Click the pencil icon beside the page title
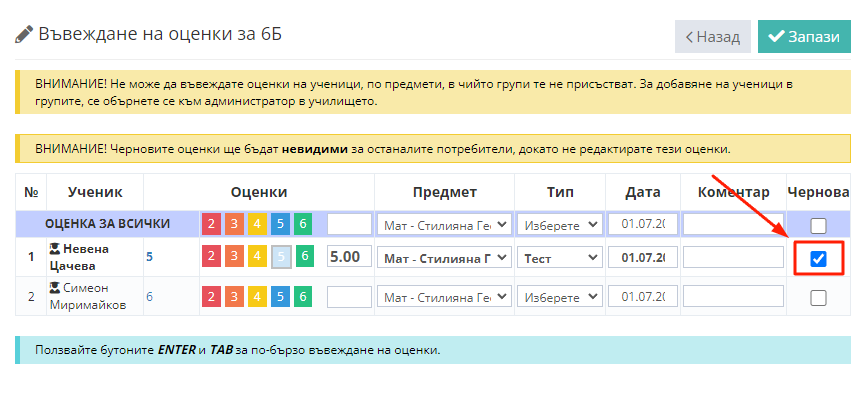This screenshot has height=399, width=864. tap(24, 34)
